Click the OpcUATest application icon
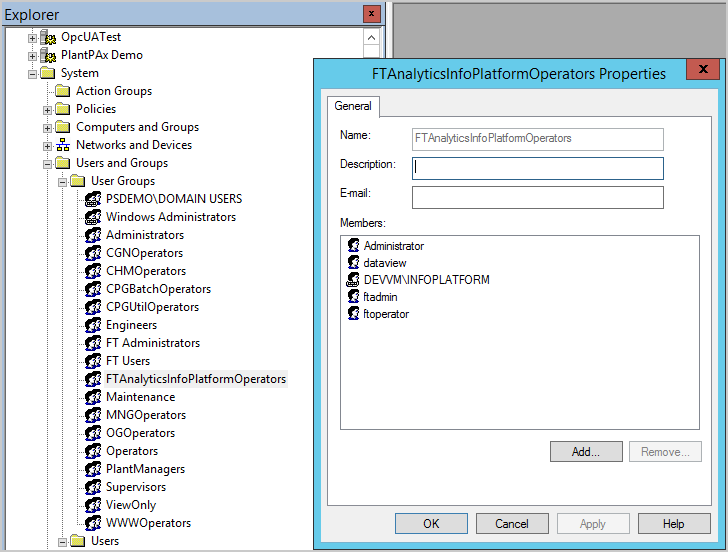This screenshot has height=552, width=728. click(48, 37)
